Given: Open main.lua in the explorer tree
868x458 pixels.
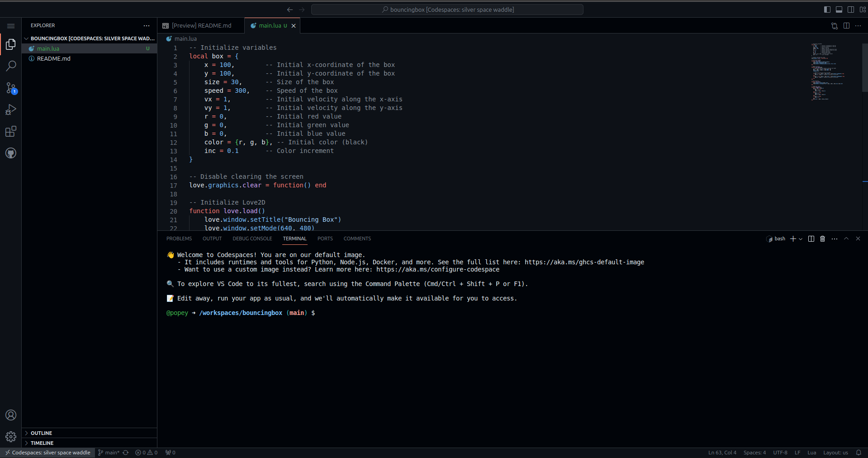Looking at the screenshot, I should [89, 48].
